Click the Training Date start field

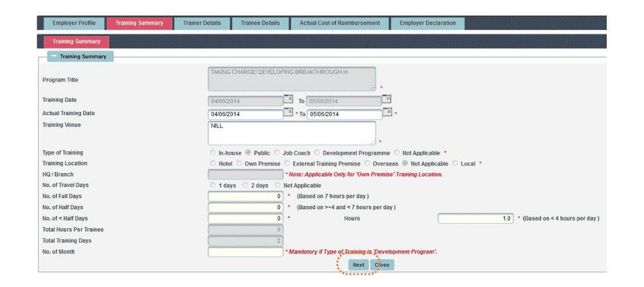tap(246, 101)
